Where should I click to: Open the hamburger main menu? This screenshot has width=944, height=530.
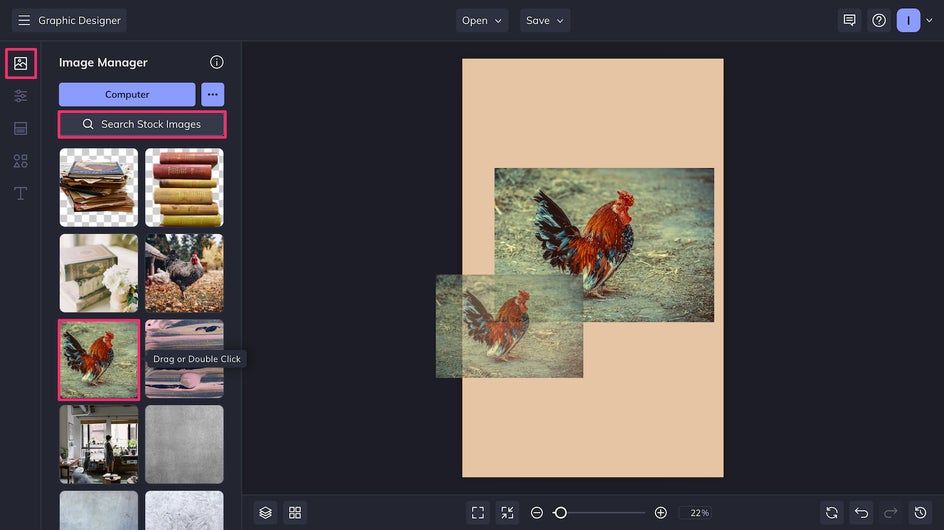(24, 20)
